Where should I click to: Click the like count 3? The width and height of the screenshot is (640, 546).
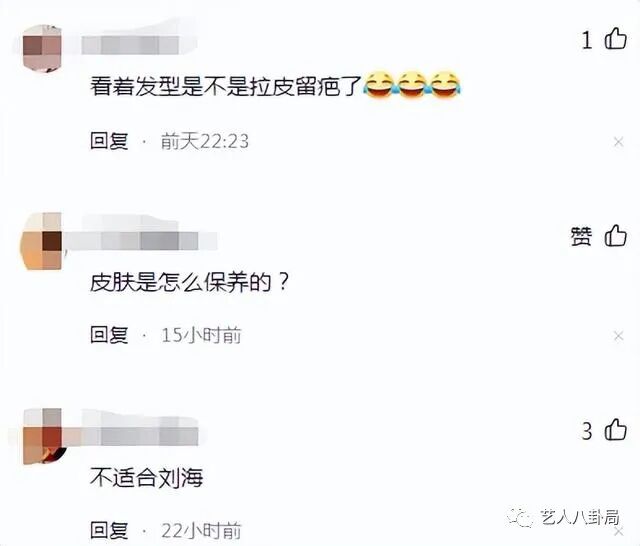point(587,431)
